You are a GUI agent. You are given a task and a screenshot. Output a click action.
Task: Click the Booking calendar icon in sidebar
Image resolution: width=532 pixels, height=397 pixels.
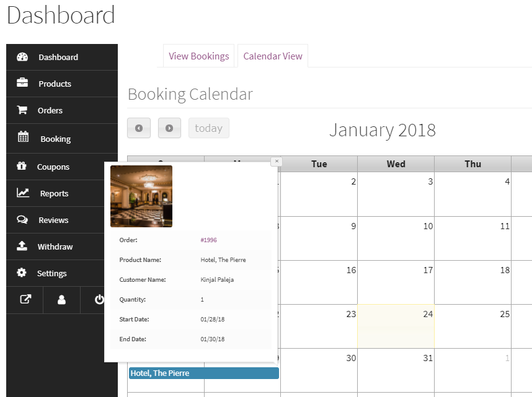pos(23,138)
